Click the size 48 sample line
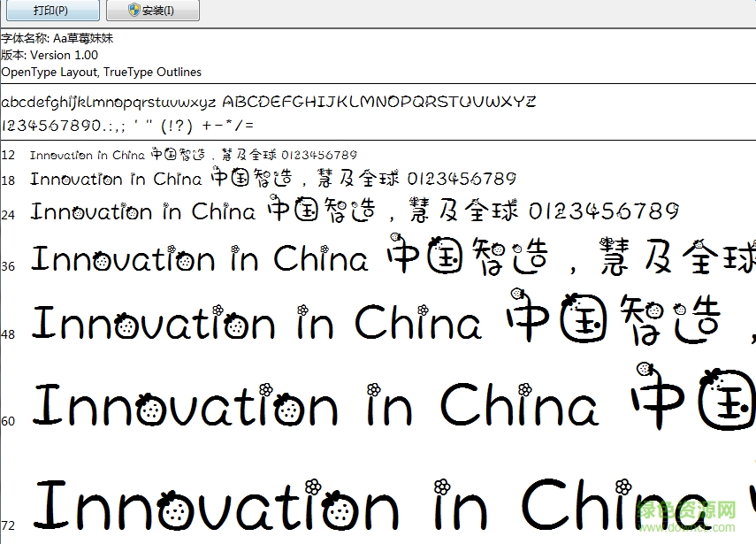 [x=393, y=318]
